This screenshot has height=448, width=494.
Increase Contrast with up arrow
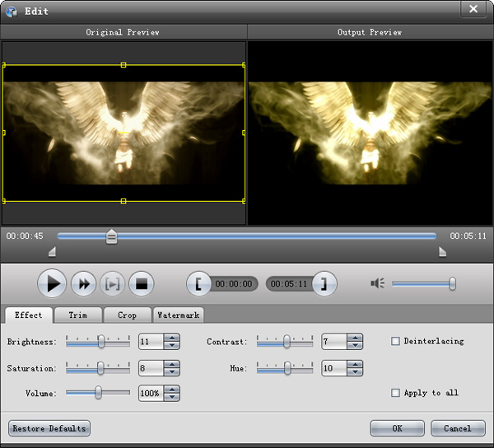[355, 338]
